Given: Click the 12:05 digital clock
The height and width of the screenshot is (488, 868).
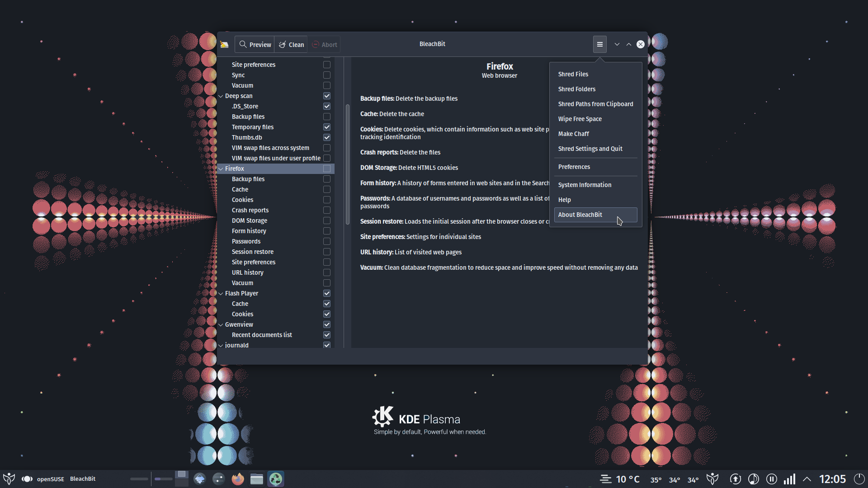Looking at the screenshot, I should coord(832,479).
